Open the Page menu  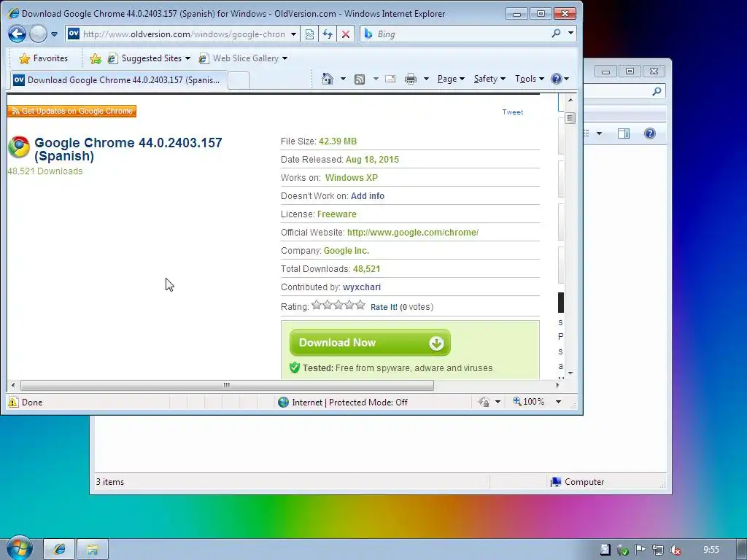pyautogui.click(x=451, y=79)
